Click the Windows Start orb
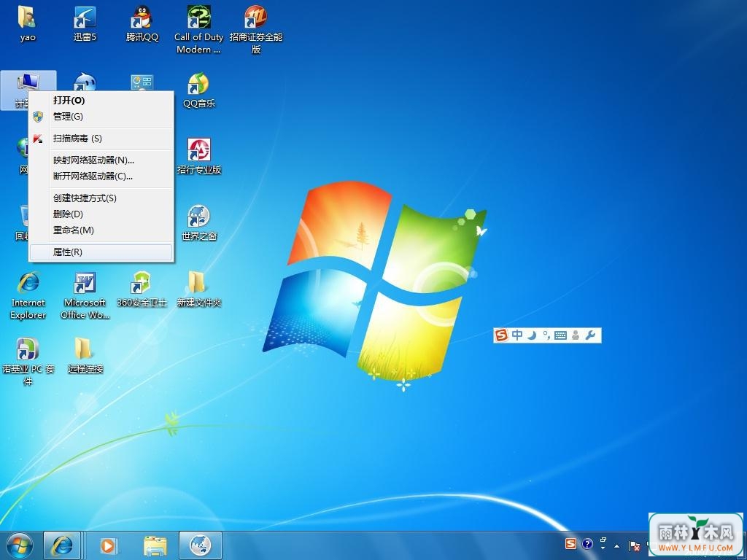 pyautogui.click(x=20, y=545)
